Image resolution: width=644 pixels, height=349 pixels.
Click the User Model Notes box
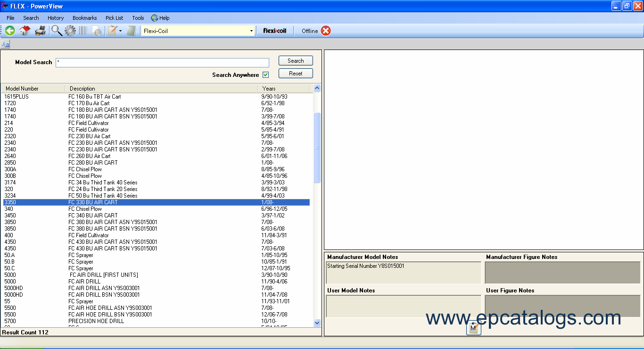point(404,306)
